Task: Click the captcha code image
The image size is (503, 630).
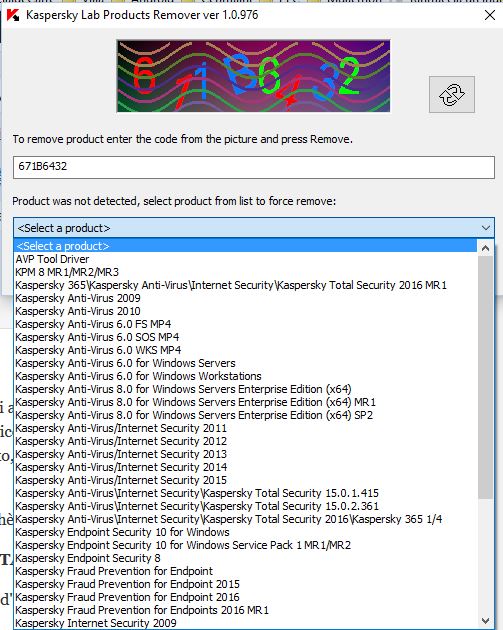Action: pos(253,76)
